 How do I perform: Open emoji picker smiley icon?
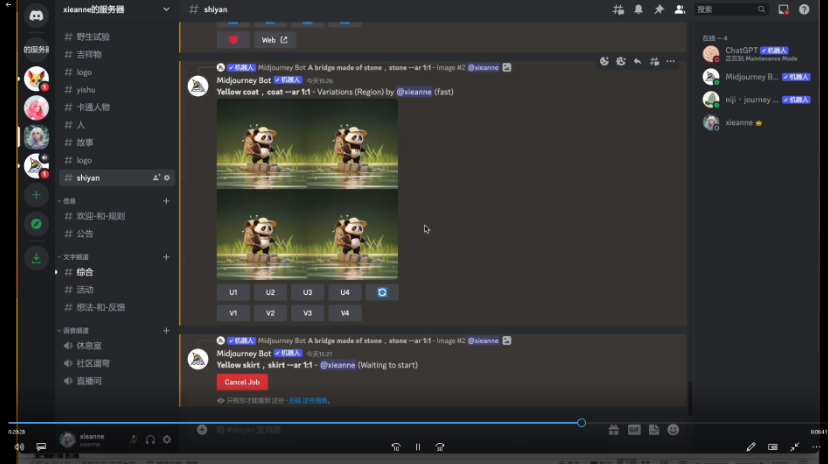pyautogui.click(x=673, y=430)
